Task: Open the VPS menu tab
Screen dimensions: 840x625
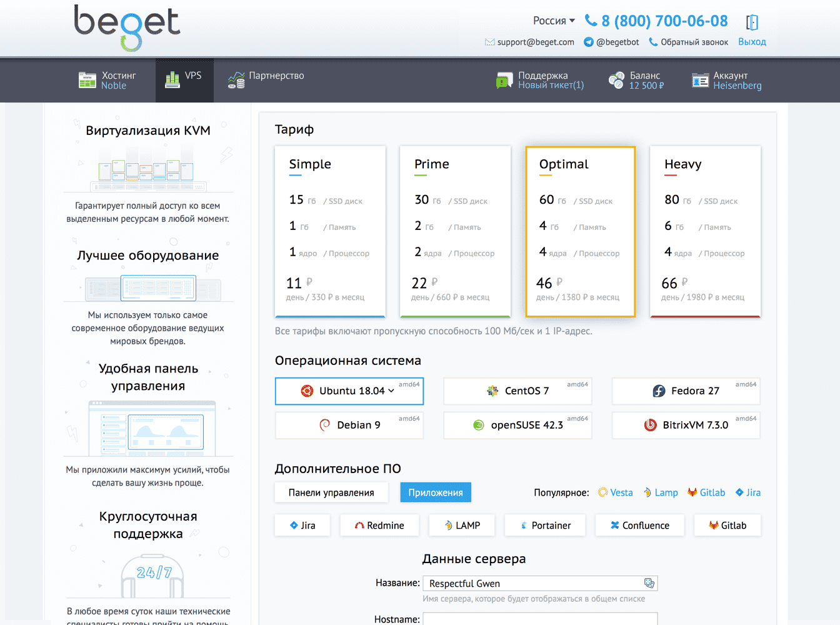Action: [x=184, y=80]
